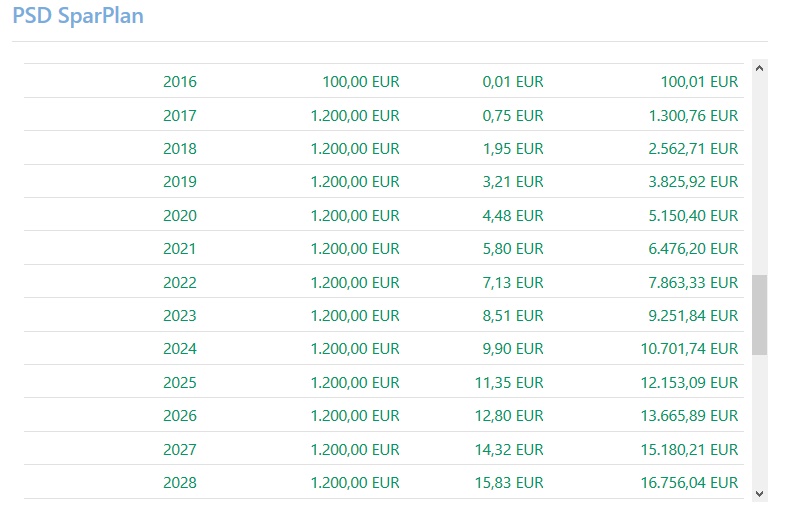Click the 11,35 EUR interest value

(508, 382)
